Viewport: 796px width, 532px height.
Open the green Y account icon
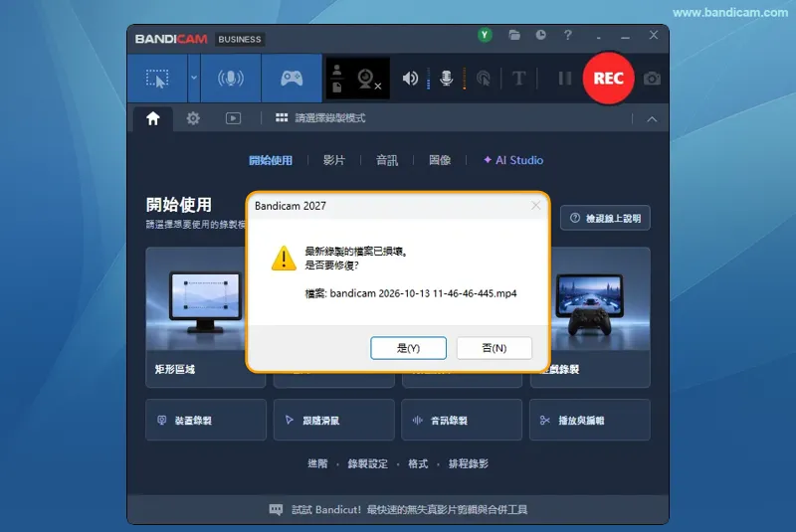point(485,35)
